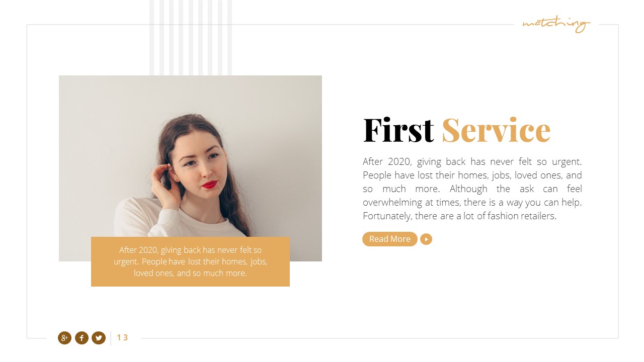The height and width of the screenshot is (362, 644).
Task: Open the Facebook social icon
Action: [x=82, y=338]
